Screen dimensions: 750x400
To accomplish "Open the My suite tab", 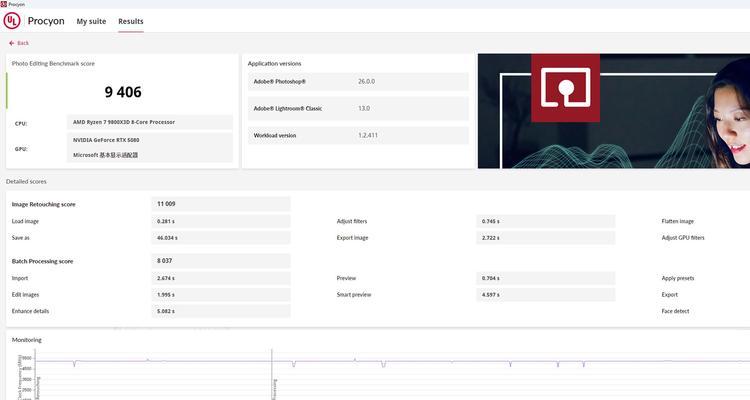I will tap(91, 22).
